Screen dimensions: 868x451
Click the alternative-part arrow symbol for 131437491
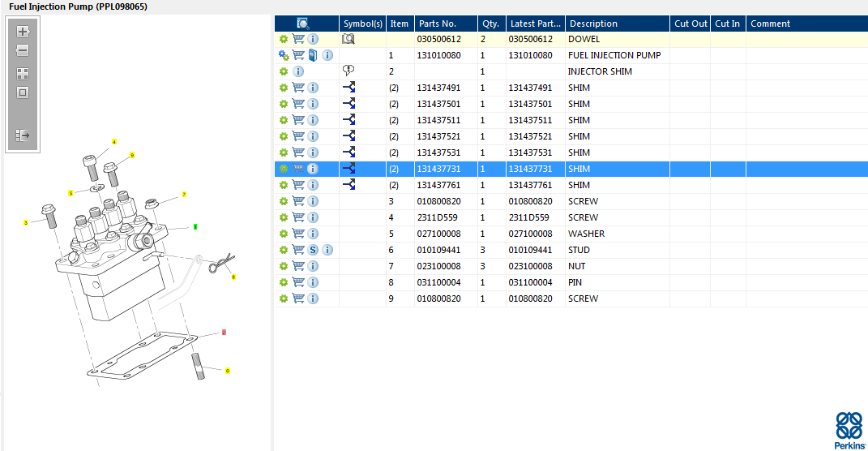point(349,88)
